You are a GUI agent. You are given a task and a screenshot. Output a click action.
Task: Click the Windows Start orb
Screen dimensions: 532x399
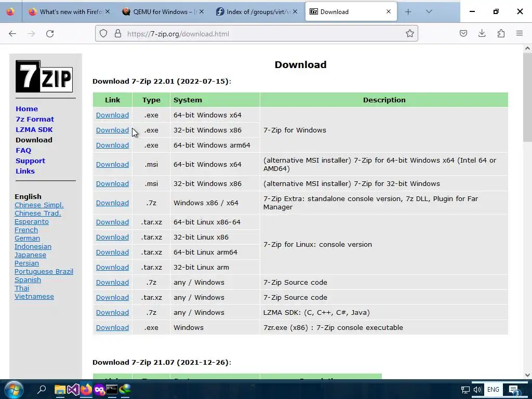pyautogui.click(x=14, y=390)
